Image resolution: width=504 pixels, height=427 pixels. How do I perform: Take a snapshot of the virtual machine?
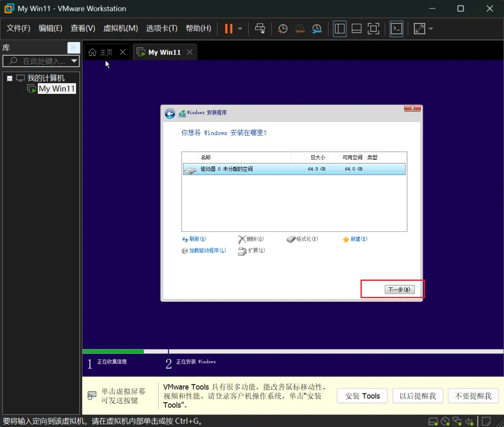(x=282, y=28)
